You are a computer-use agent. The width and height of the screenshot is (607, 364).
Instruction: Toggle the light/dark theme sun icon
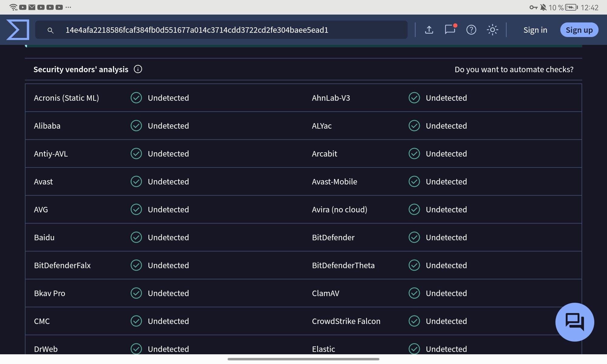492,30
